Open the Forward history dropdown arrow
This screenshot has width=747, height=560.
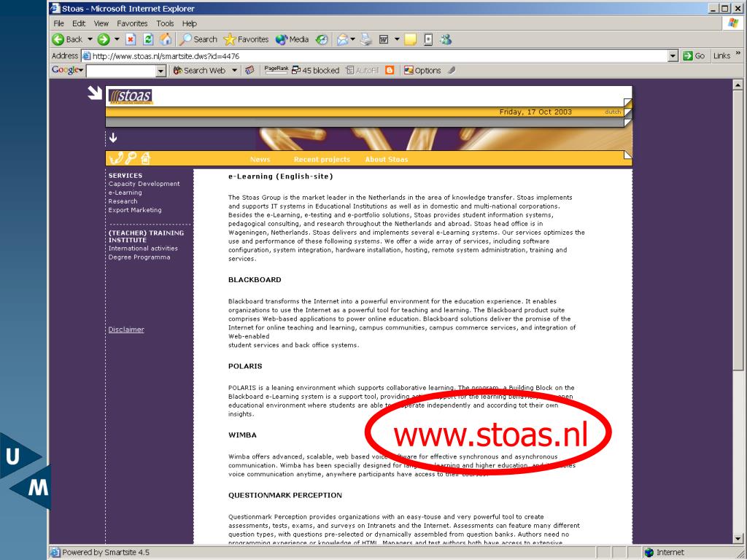pos(116,39)
